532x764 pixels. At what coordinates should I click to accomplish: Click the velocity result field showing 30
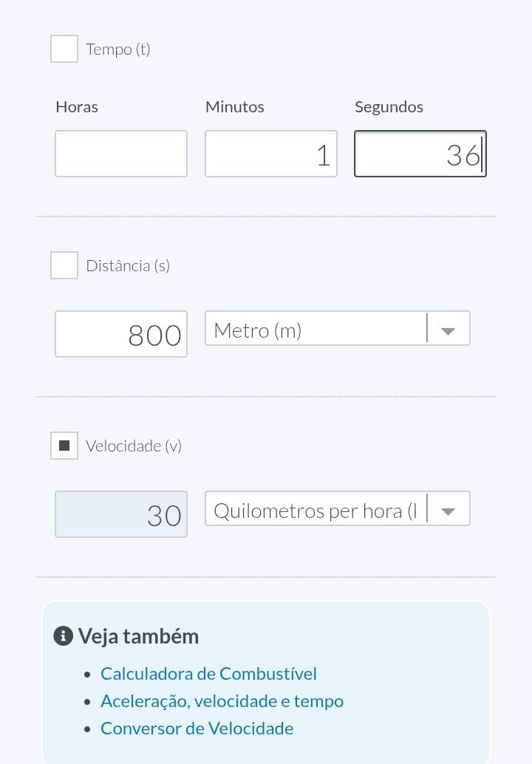(x=121, y=514)
